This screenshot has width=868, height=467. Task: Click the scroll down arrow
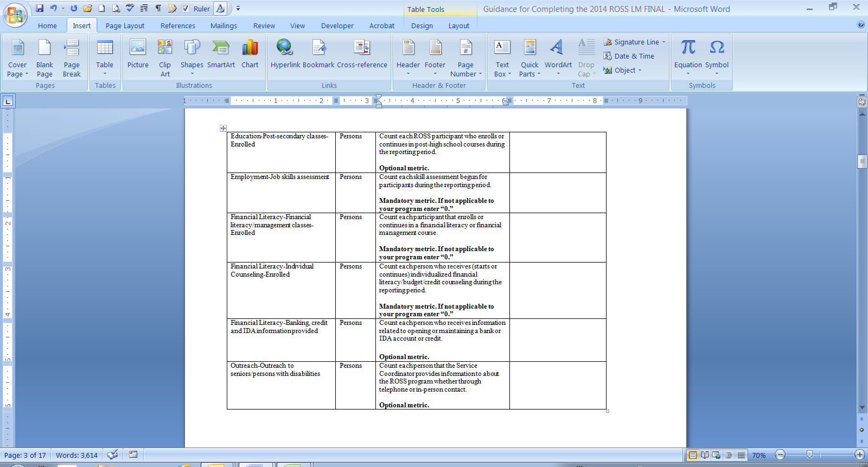[862, 407]
